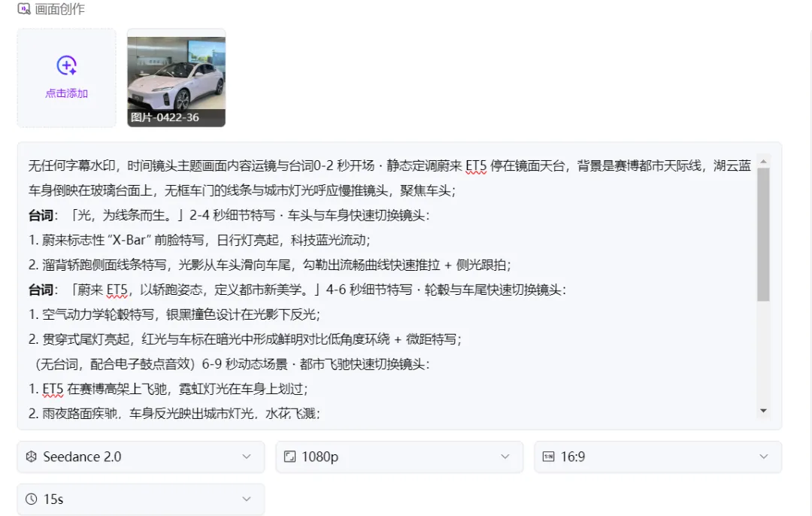This screenshot has height=516, width=812.
Task: Click the 画面创作 section title
Action: [59, 9]
